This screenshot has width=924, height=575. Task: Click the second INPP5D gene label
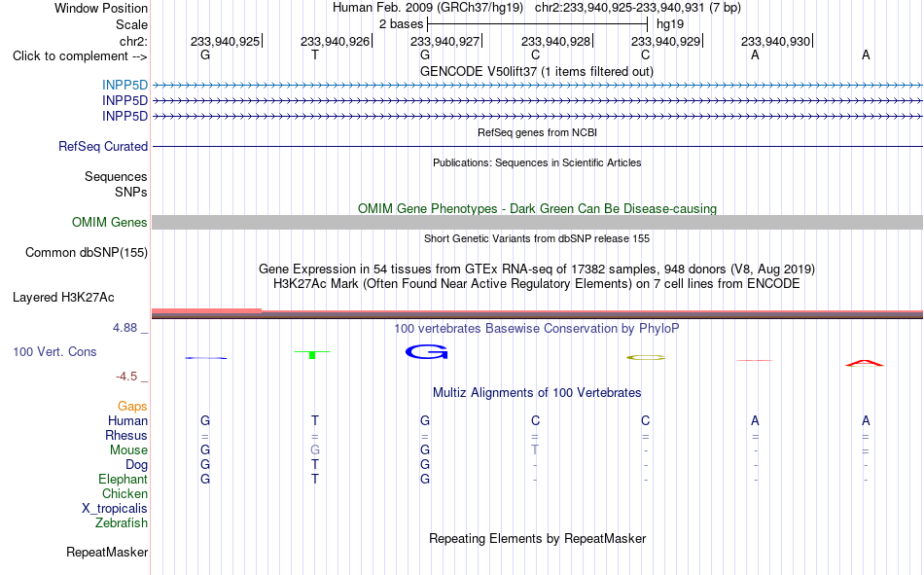[x=124, y=101]
